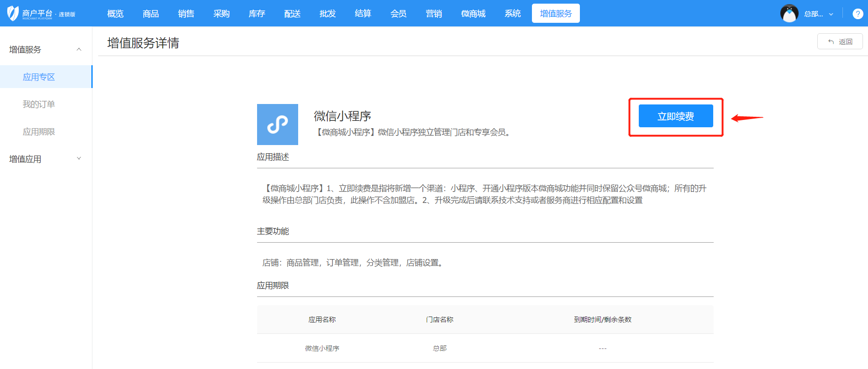Click the 返回 back button

click(x=840, y=42)
